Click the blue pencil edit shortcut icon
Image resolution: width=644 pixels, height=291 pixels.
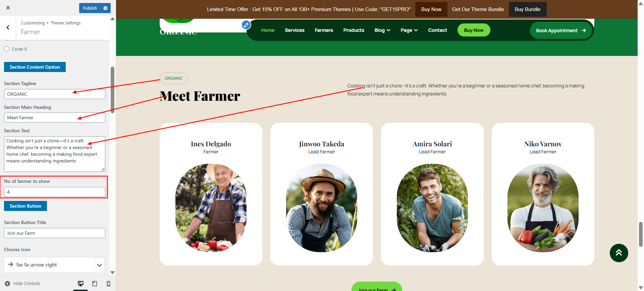(x=246, y=25)
